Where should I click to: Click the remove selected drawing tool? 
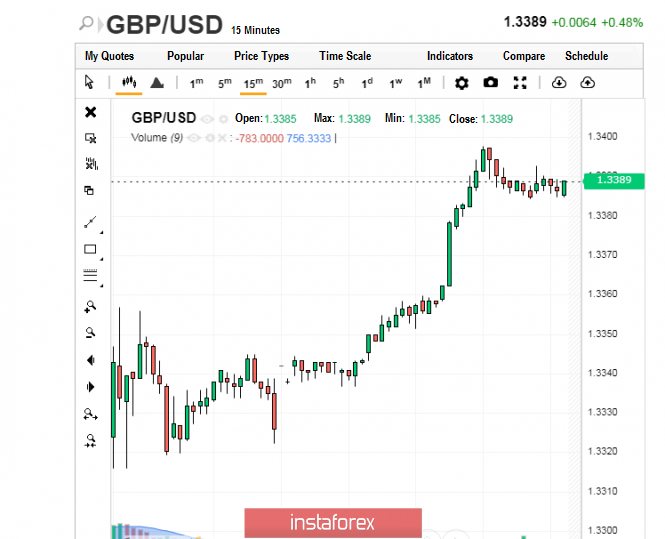[90, 138]
